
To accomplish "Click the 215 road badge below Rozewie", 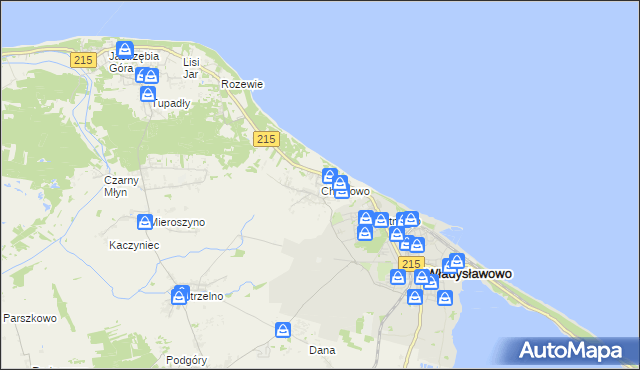I will [266, 139].
